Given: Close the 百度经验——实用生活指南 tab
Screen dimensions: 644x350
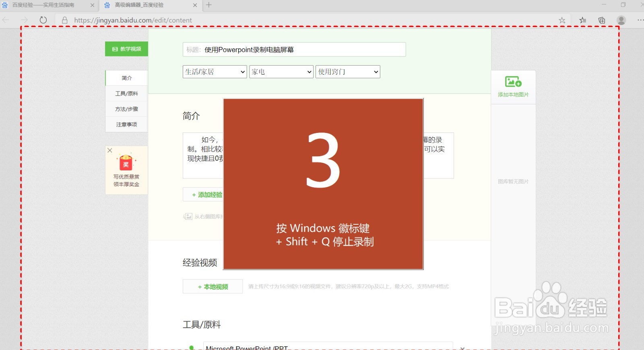Looking at the screenshot, I should (92, 5).
